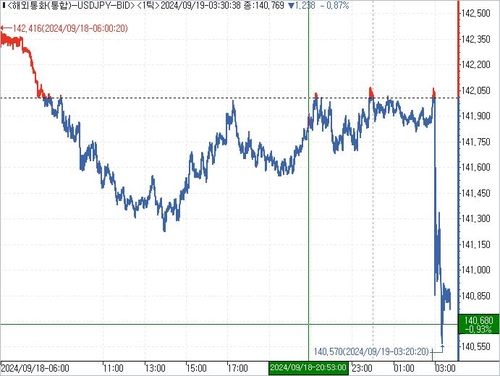Image resolution: width=500 pixels, height=376 pixels.
Task: Click the low-point cross marker on the chart
Action: (x=442, y=346)
